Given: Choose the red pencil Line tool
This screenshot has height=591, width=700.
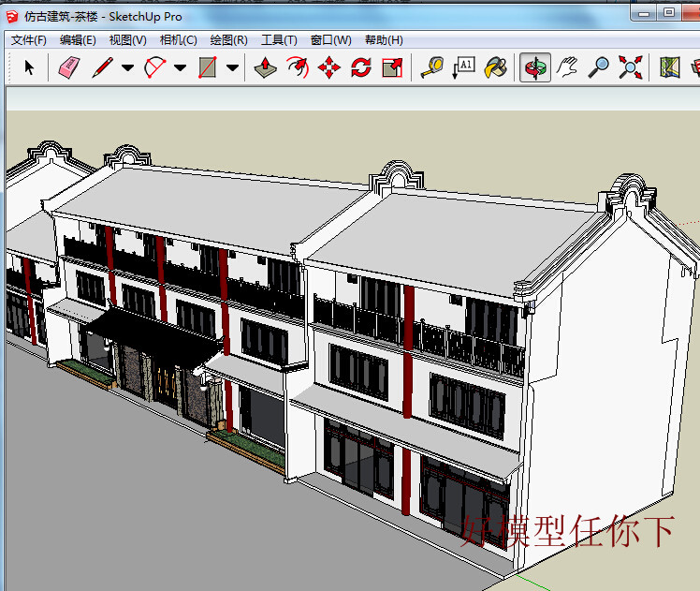Looking at the screenshot, I should 103,67.
